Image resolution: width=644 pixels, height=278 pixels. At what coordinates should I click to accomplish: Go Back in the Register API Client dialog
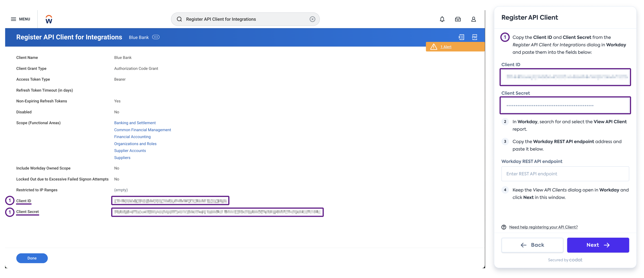[532, 245]
